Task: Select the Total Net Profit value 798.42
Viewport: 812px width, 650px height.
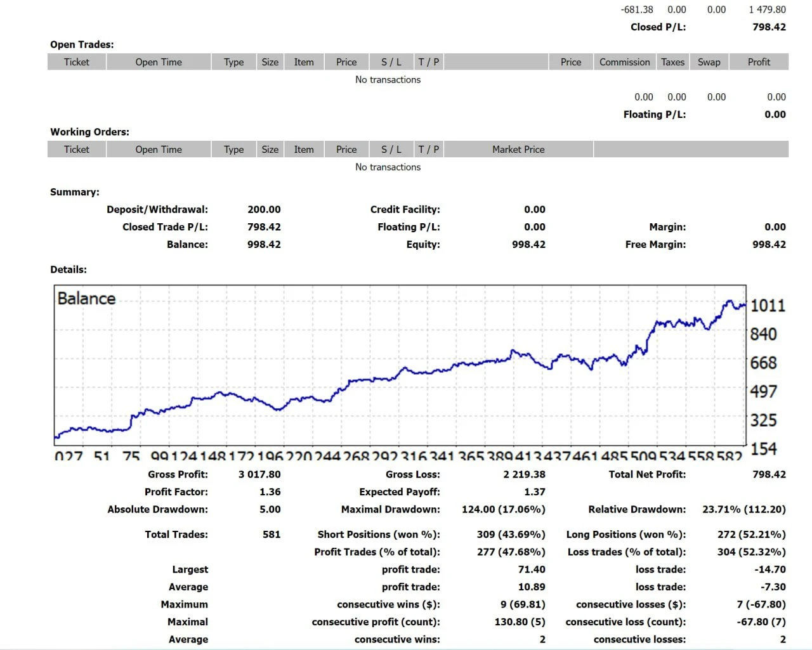Action: point(769,474)
